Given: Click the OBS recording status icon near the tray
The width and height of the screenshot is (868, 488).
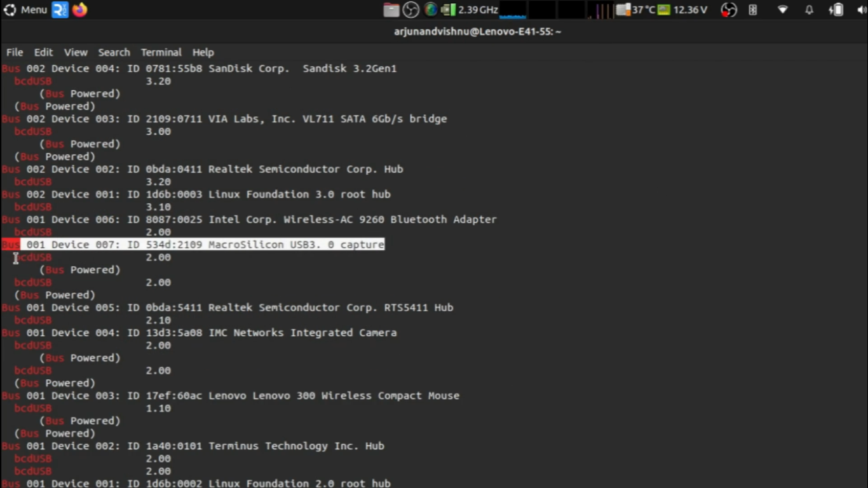Looking at the screenshot, I should (x=728, y=10).
